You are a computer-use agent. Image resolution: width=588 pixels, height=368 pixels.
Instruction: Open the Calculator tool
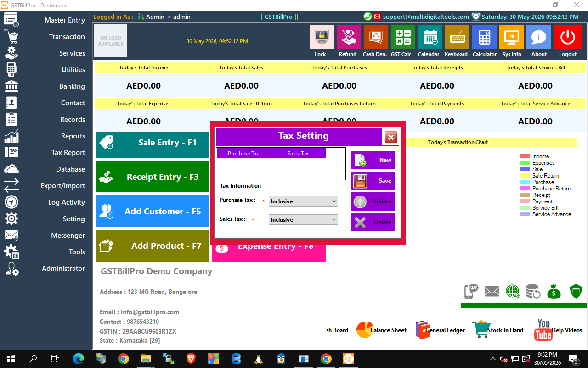tap(484, 37)
